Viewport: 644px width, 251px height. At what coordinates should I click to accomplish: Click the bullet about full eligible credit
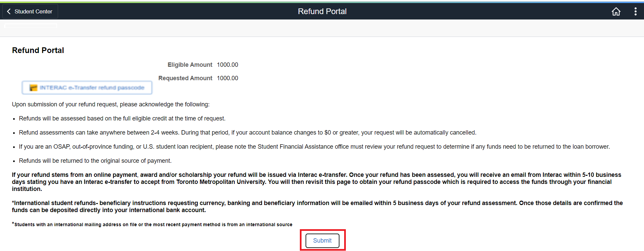click(122, 118)
